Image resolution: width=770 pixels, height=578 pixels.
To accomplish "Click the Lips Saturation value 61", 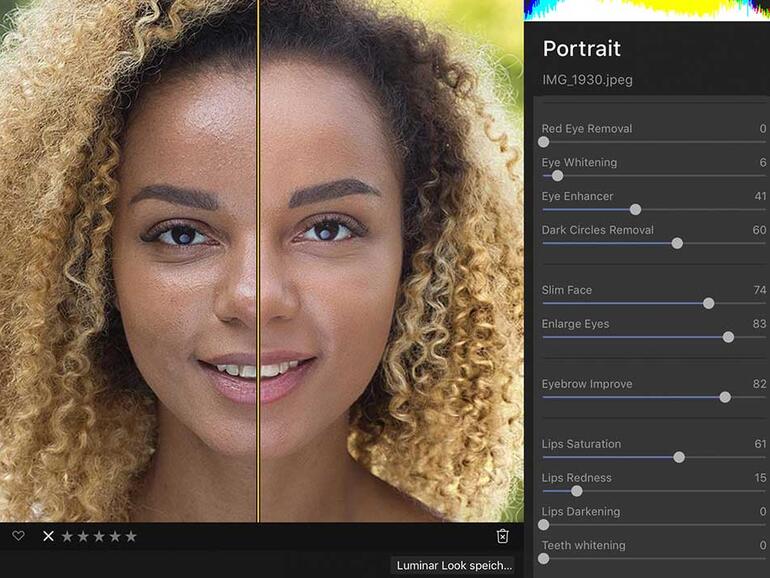I will tap(760, 444).
